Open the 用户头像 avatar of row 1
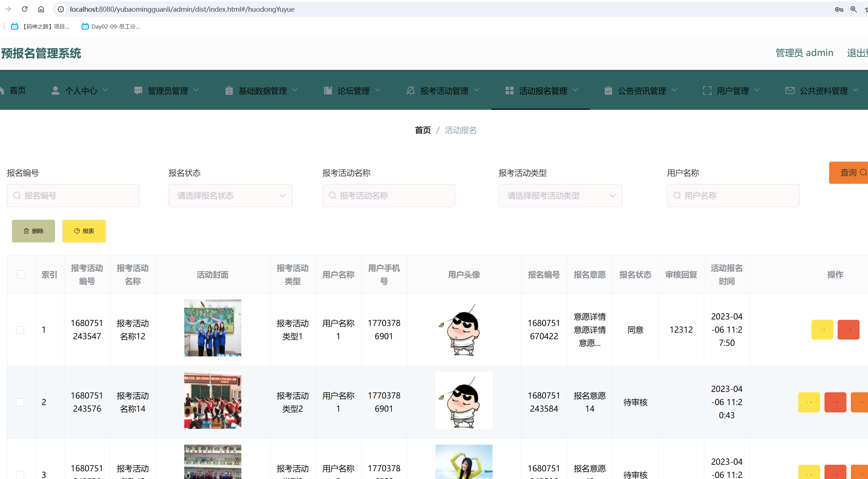 [464, 328]
